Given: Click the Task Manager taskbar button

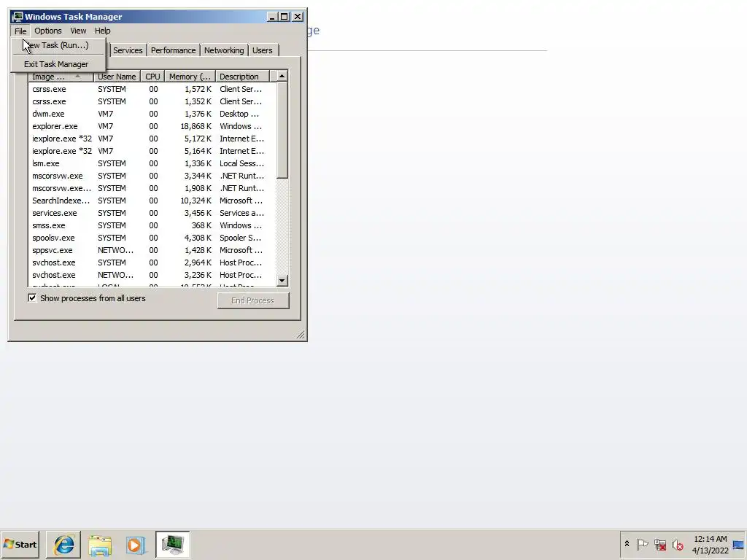Looking at the screenshot, I should (172, 545).
